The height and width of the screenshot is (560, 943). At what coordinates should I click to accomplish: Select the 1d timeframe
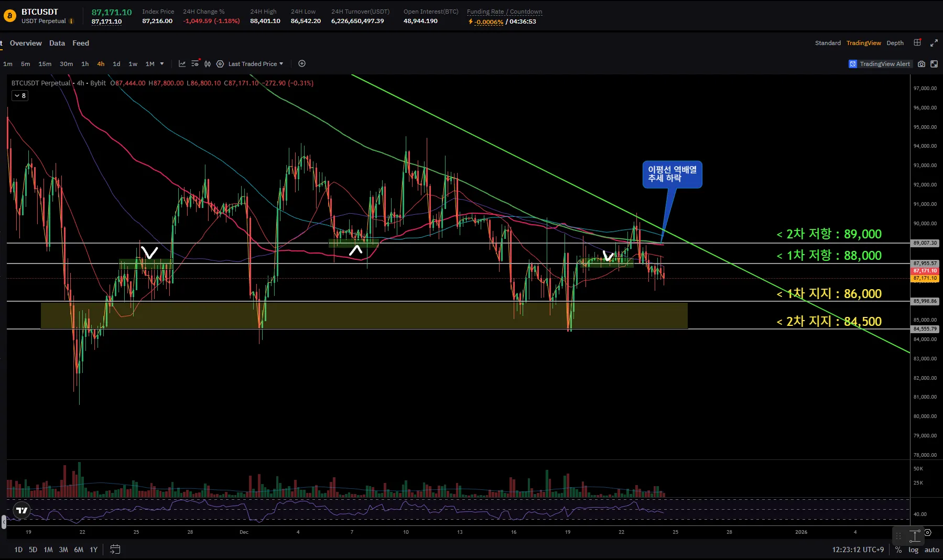(116, 64)
